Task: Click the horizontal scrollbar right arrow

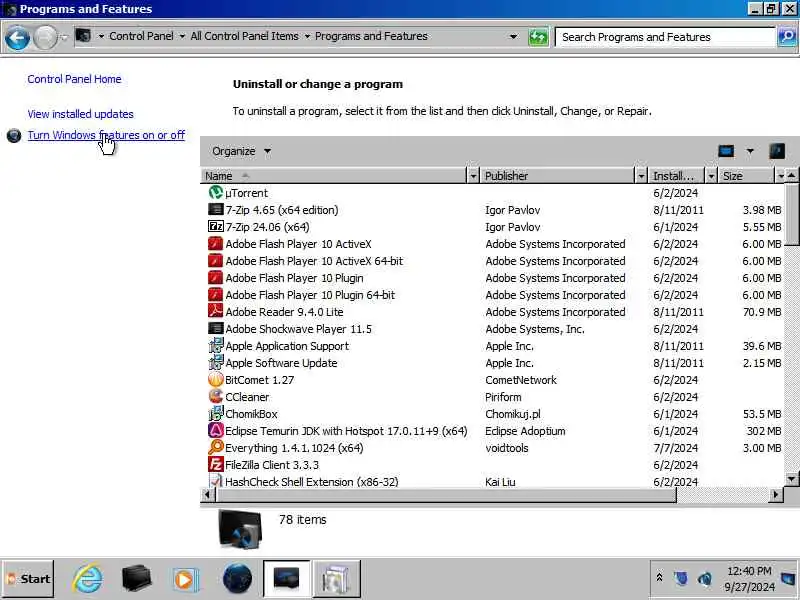Action: tap(776, 494)
